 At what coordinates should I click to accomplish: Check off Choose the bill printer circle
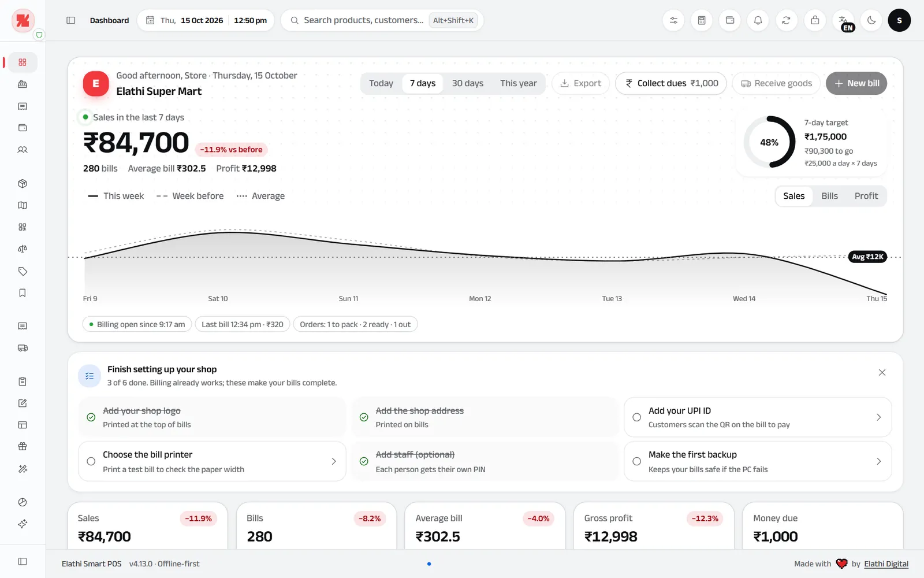(91, 461)
